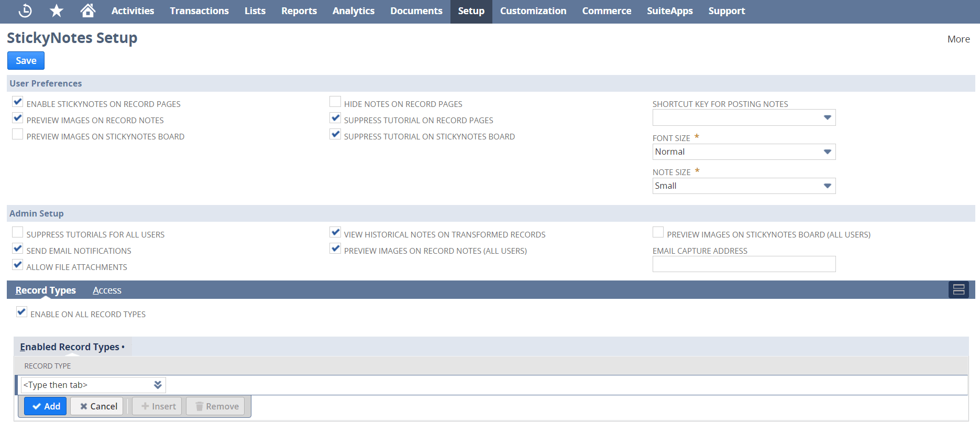980x432 pixels.
Task: Open the Transactions menu
Action: [199, 11]
